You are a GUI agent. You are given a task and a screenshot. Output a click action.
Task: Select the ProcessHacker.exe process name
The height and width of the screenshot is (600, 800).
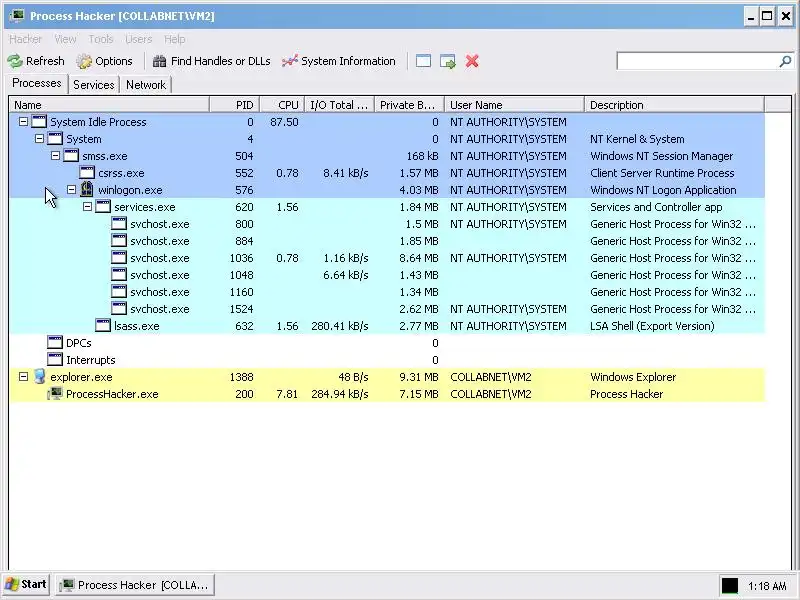112,394
